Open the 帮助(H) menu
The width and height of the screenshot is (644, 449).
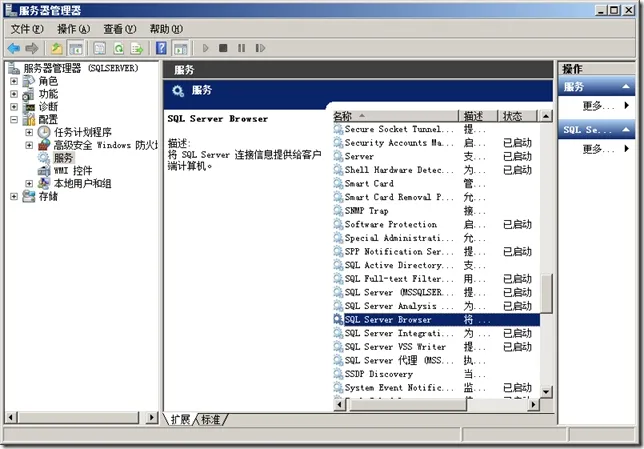(166, 29)
